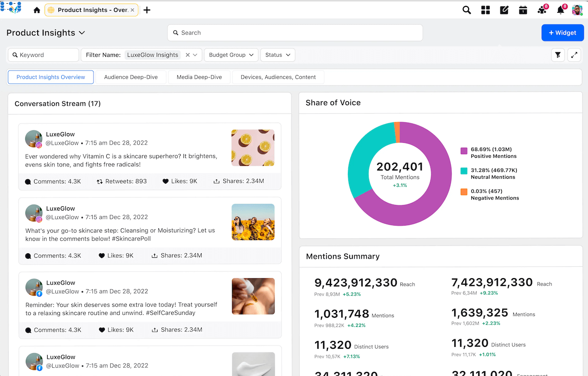Click the 7,423,912,330 Reach value
This screenshot has width=588, height=376.
pyautogui.click(x=492, y=282)
